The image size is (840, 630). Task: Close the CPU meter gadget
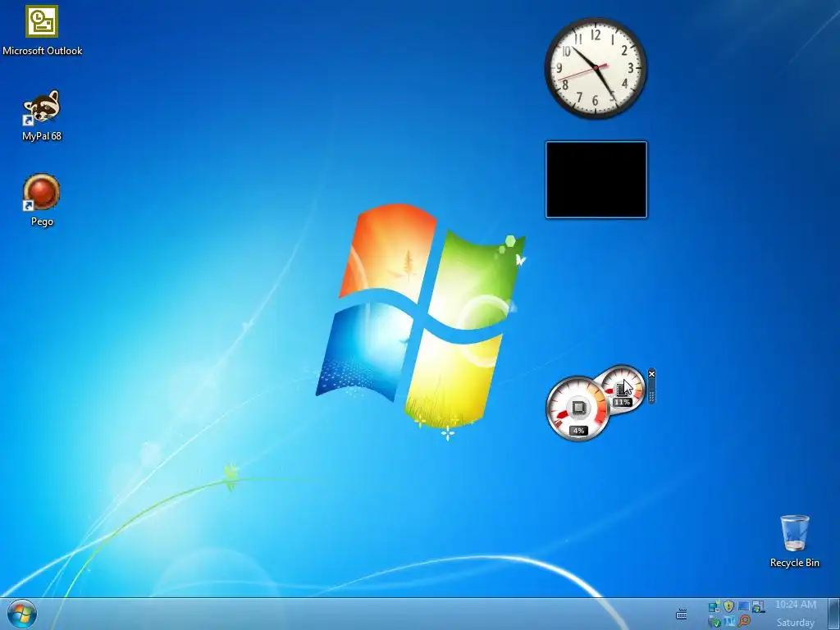651,374
